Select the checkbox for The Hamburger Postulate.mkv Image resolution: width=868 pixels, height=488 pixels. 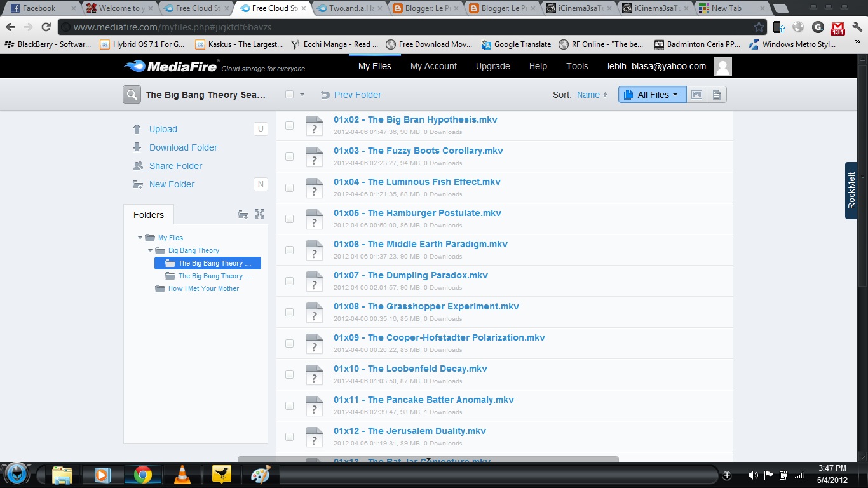289,219
